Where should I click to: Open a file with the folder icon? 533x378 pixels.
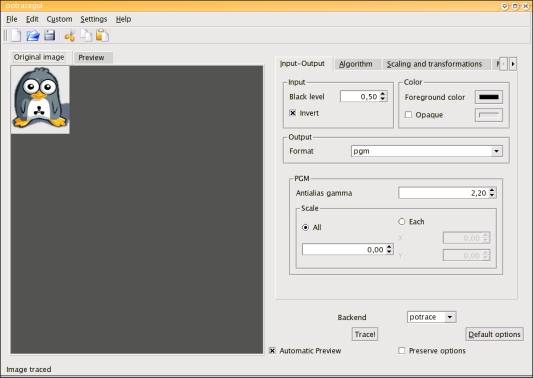point(33,35)
